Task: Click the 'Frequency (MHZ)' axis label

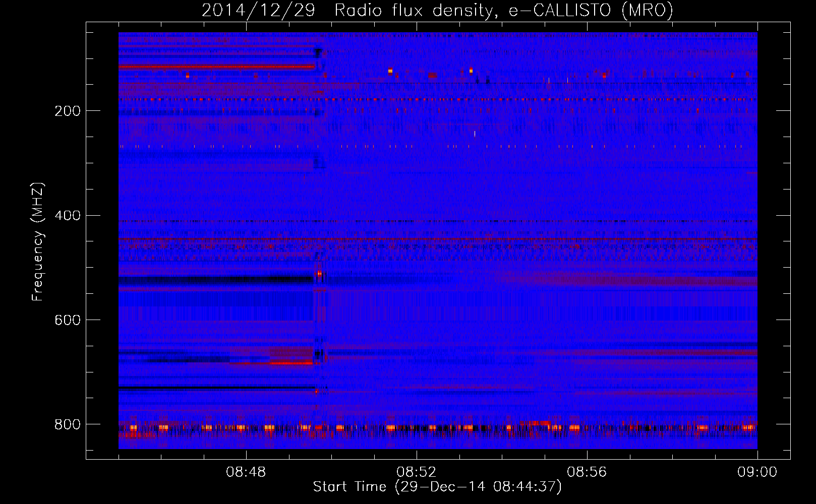Action: (x=38, y=241)
